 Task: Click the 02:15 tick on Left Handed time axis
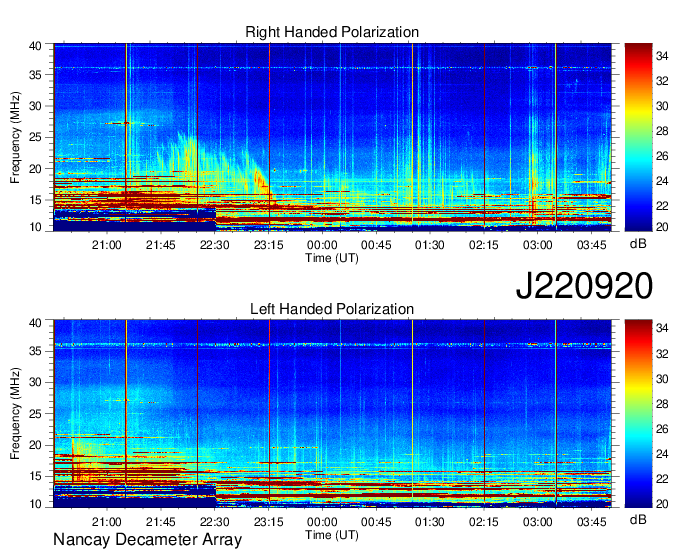[484, 522]
